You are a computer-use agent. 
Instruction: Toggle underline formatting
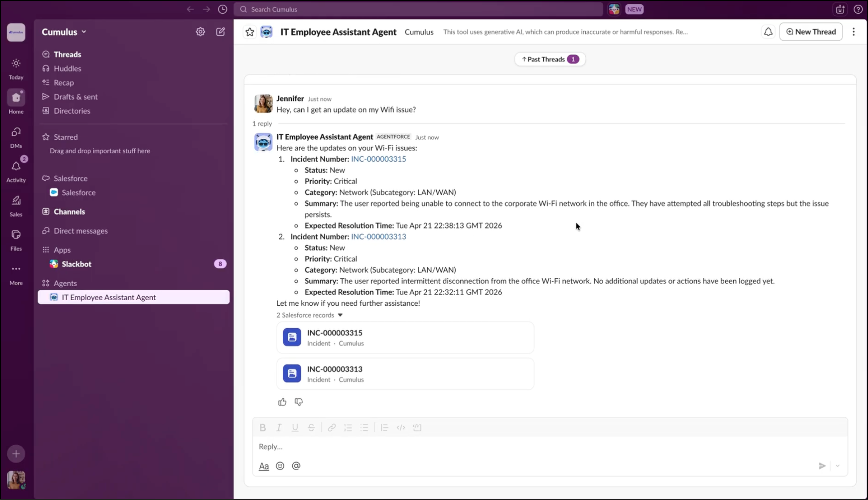(x=295, y=427)
